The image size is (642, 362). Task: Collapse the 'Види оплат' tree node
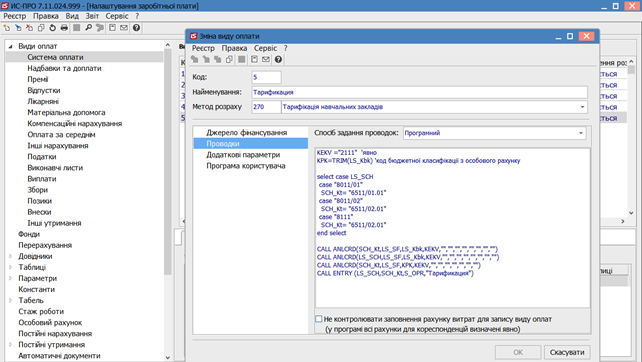(11, 46)
